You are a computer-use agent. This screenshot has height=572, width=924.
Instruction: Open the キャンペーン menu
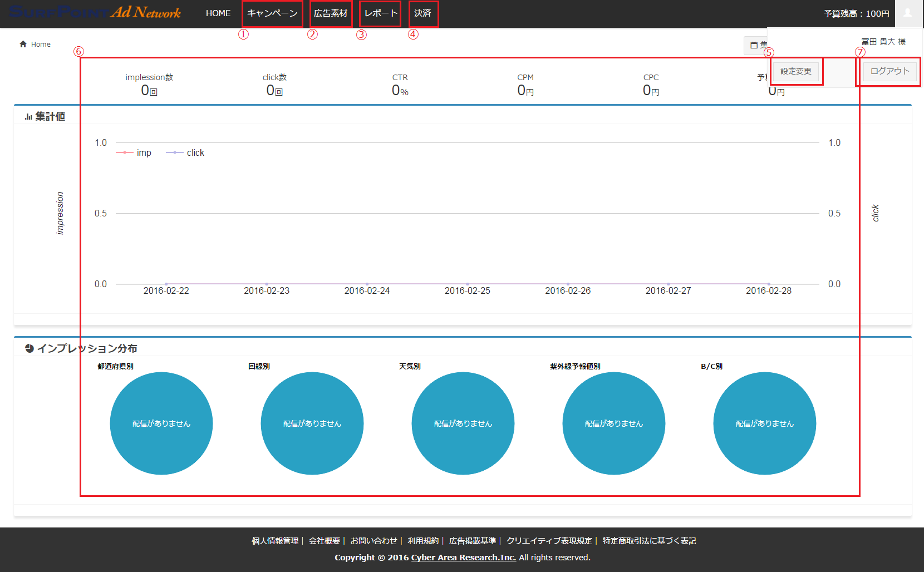pos(272,13)
